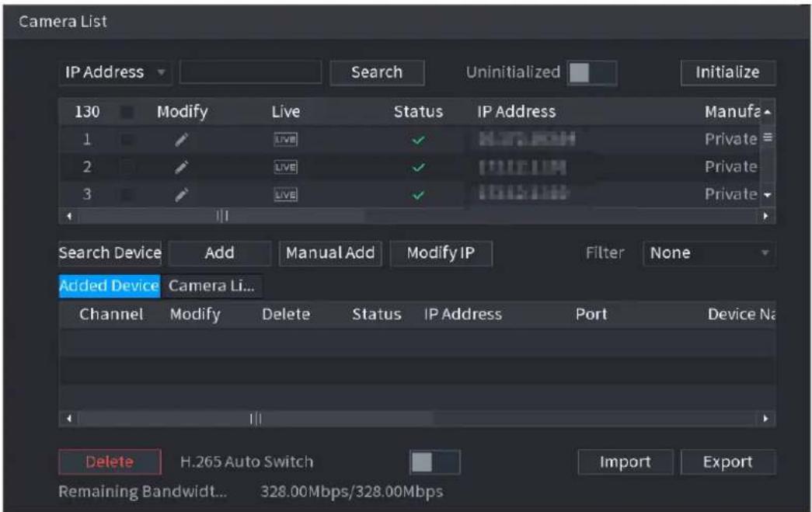
Task: Click the Manual Add button
Action: coord(330,253)
